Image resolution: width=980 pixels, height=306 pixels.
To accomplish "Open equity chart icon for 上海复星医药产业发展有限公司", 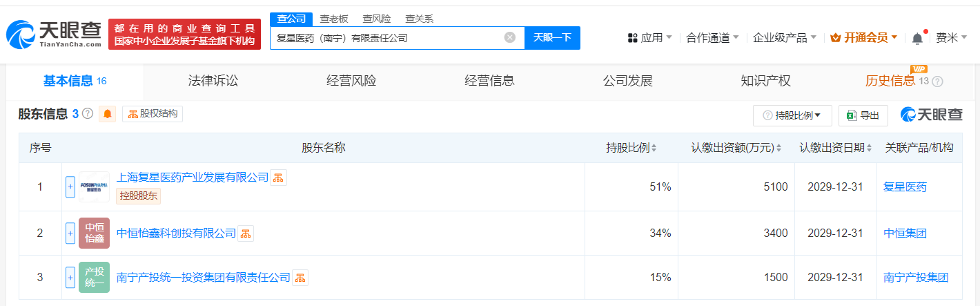I will (278, 178).
